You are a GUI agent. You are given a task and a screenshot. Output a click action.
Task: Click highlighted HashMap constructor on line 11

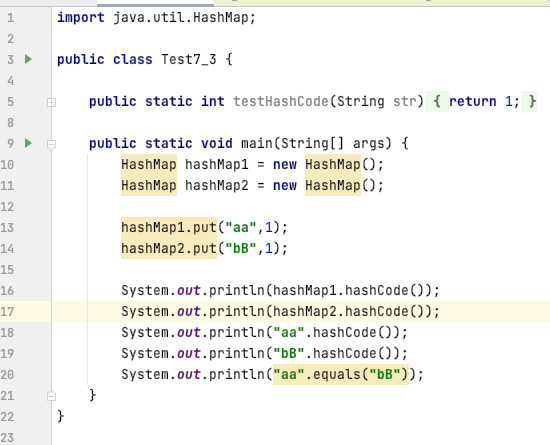pos(333,186)
